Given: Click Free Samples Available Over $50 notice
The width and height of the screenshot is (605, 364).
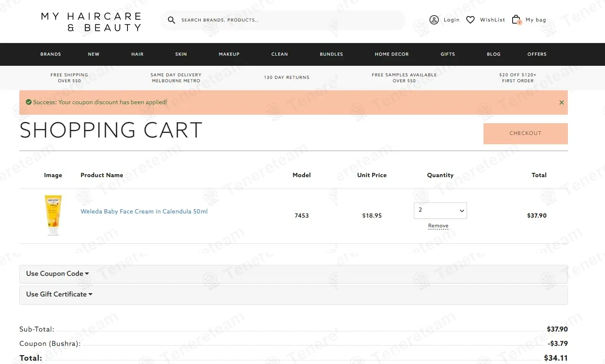Looking at the screenshot, I should coord(404,78).
